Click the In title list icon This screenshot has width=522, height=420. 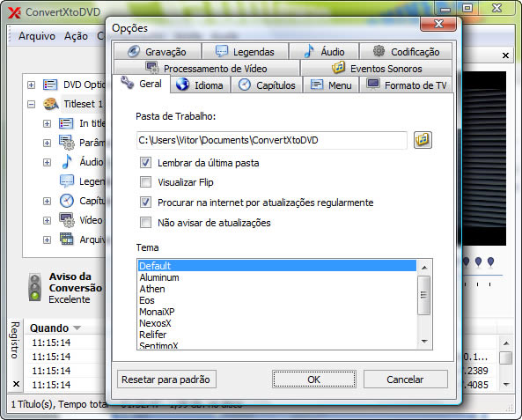tap(66, 123)
